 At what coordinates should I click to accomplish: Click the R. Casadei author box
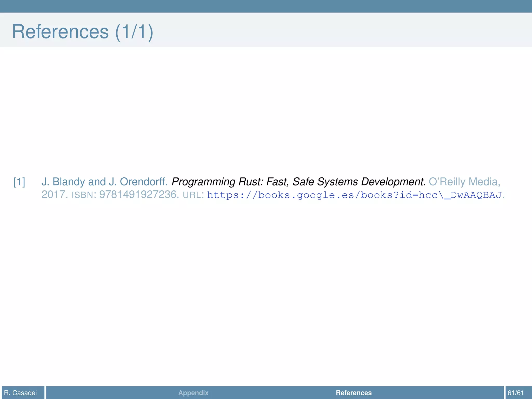(21, 393)
